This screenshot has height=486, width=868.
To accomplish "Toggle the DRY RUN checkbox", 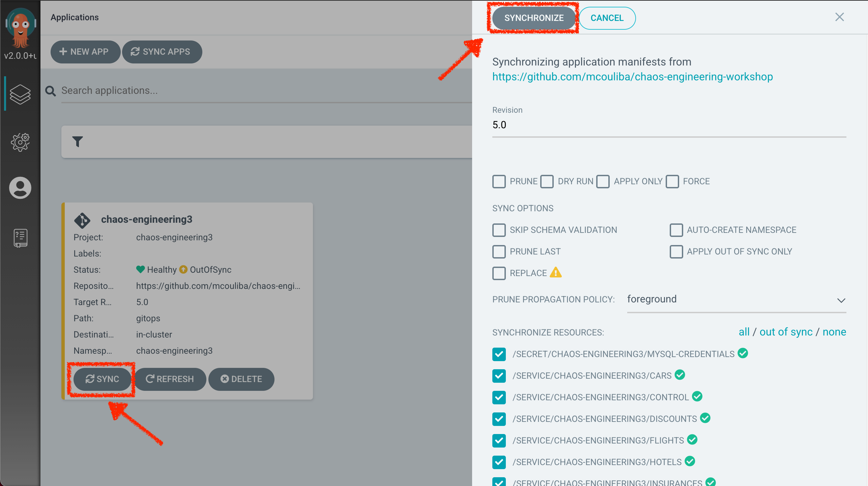I will point(547,181).
